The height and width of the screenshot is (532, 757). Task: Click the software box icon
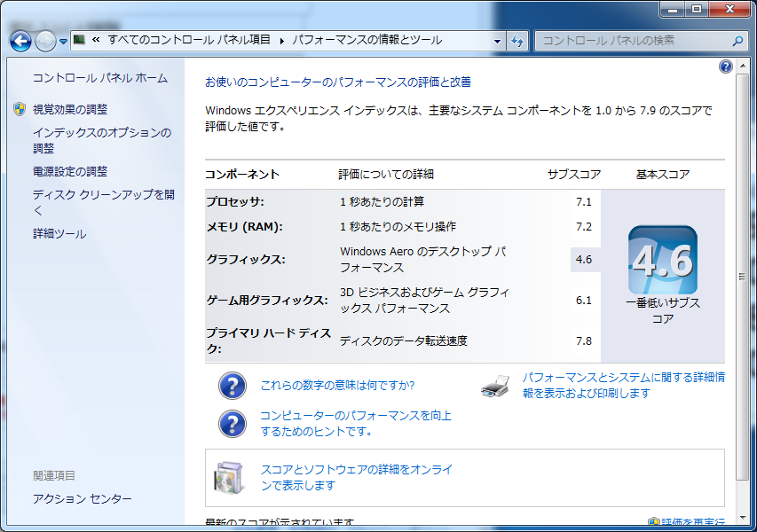[x=228, y=478]
